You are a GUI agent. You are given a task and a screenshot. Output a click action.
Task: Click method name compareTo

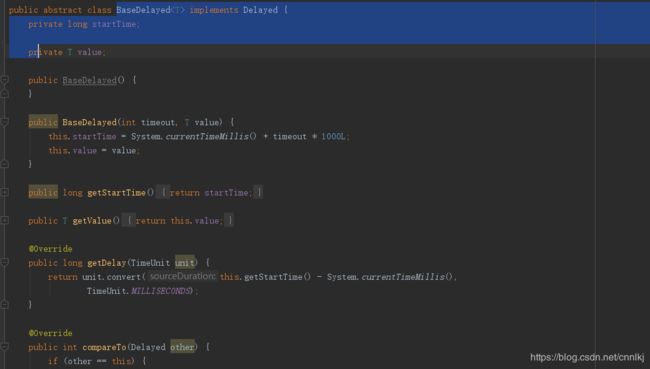(104, 347)
